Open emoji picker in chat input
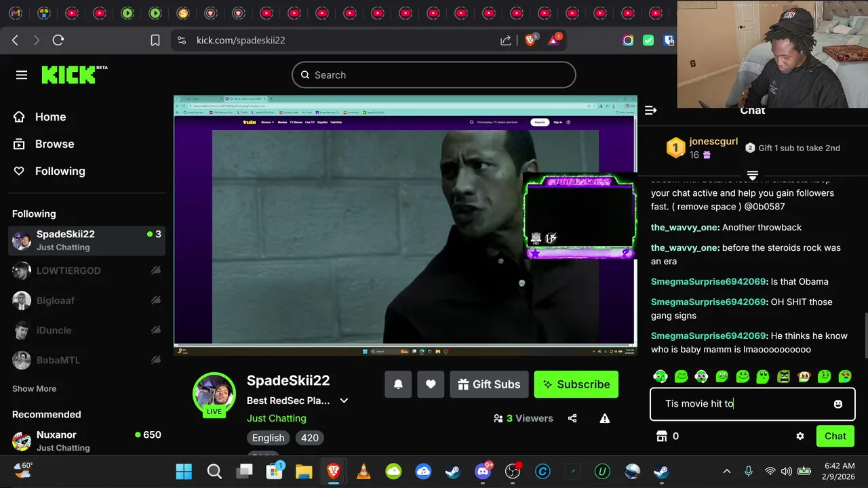The image size is (868, 488). click(x=838, y=404)
